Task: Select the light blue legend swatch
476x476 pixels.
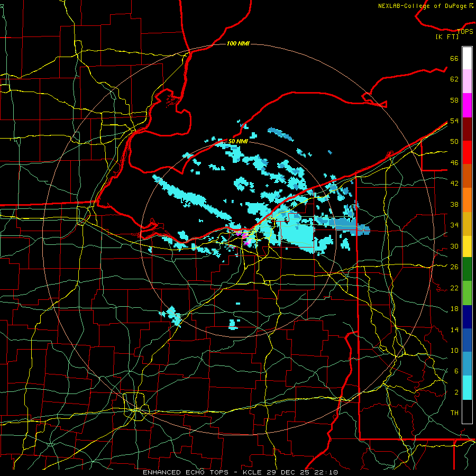Action: pos(467,364)
